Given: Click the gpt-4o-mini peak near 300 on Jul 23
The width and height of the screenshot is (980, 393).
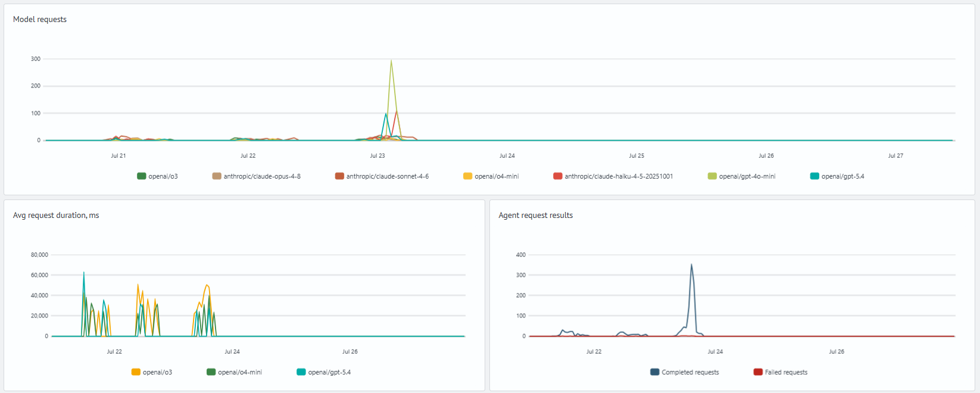Looking at the screenshot, I should (391, 60).
